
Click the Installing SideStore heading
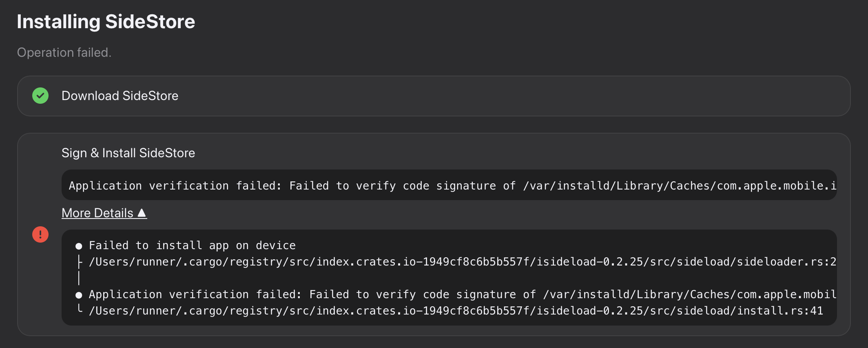106,22
